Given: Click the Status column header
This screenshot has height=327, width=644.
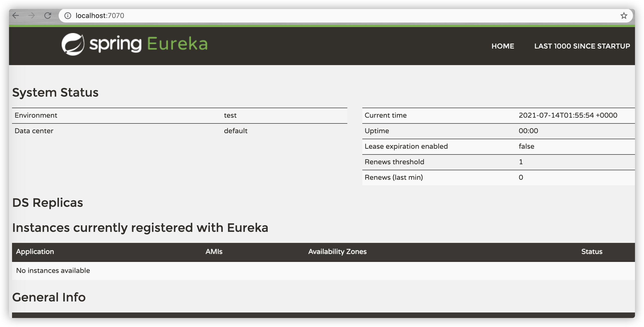Looking at the screenshot, I should pyautogui.click(x=592, y=252).
